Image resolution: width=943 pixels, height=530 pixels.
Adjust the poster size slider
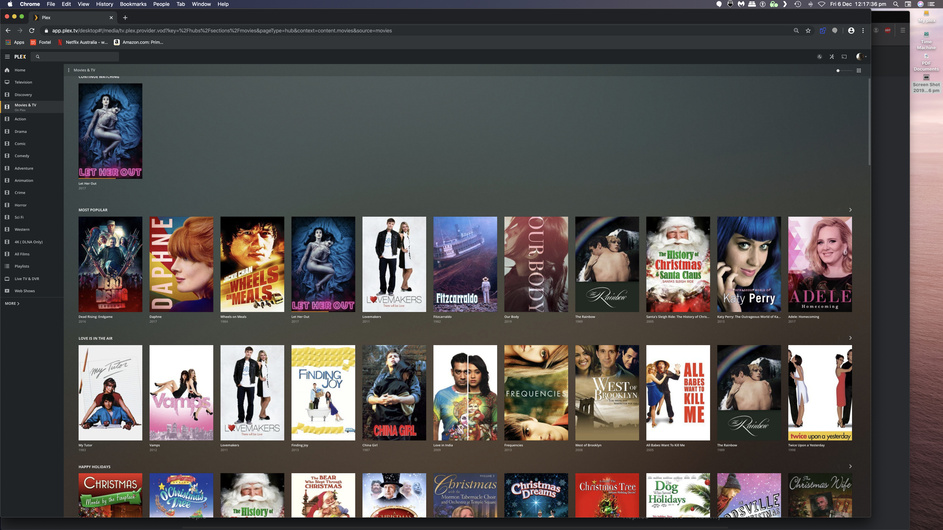845,70
